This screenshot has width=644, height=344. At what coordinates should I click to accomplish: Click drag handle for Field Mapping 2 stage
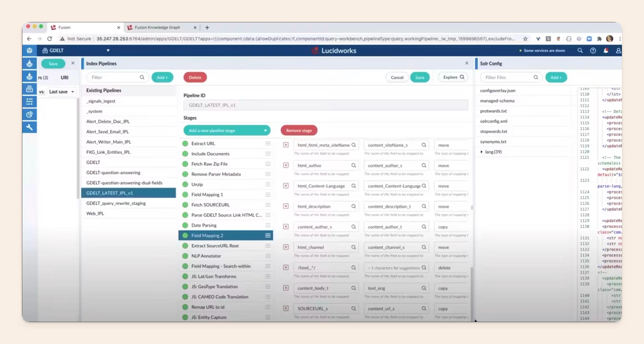[x=268, y=235]
